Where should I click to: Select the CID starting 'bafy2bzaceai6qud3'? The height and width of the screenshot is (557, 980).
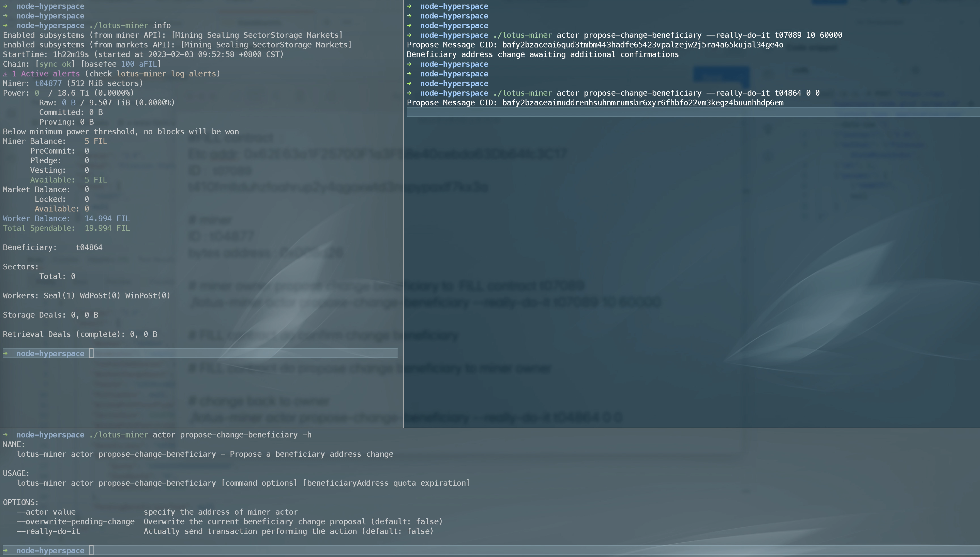(643, 45)
